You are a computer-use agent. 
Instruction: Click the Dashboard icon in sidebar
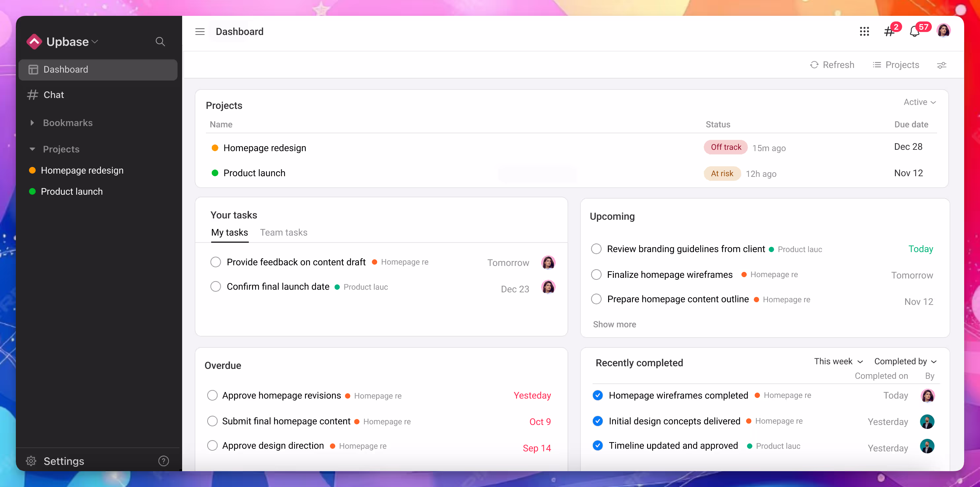point(33,69)
